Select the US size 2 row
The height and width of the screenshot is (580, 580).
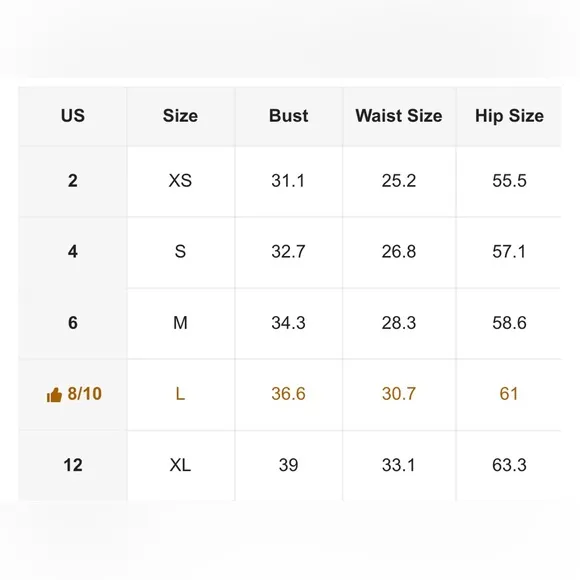tap(290, 181)
